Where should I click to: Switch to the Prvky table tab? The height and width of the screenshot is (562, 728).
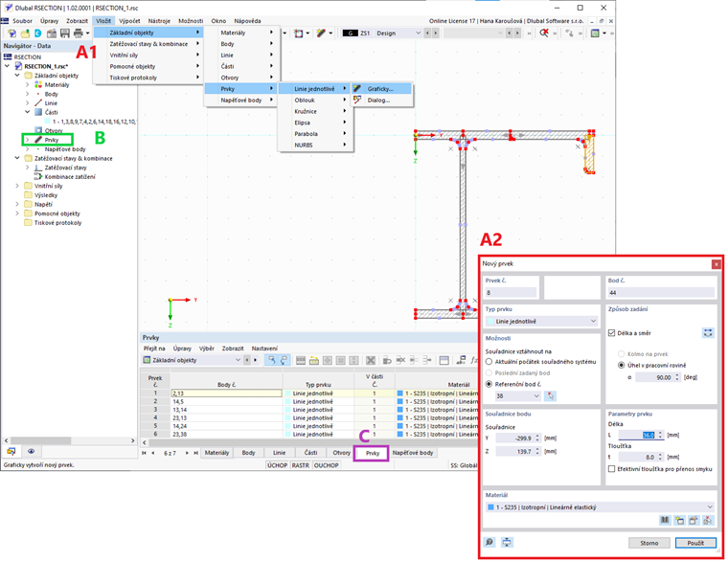[373, 453]
